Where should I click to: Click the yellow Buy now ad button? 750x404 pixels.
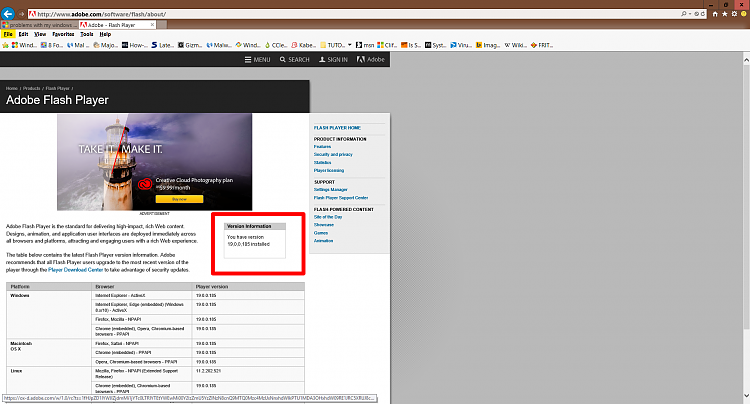tap(179, 199)
